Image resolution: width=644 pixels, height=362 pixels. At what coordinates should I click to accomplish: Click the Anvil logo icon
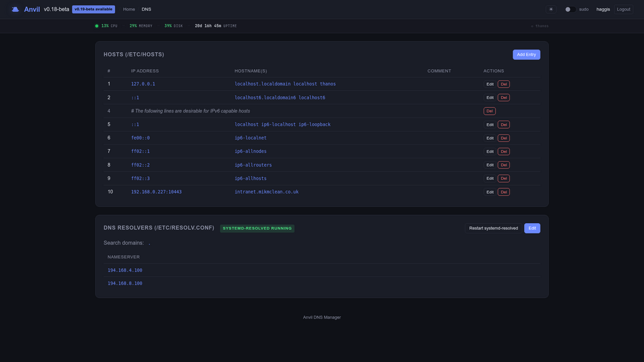pyautogui.click(x=15, y=9)
